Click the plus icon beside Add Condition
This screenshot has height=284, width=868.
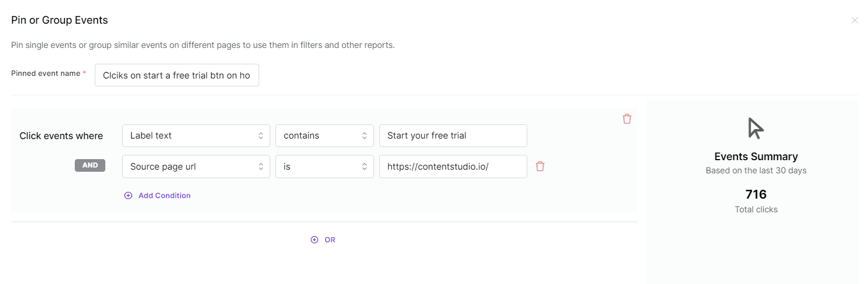(128, 195)
